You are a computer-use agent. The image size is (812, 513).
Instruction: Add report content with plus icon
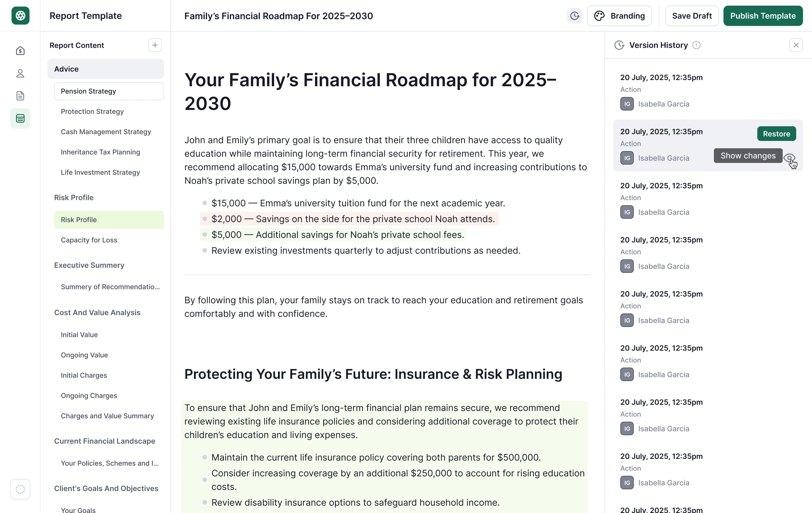[155, 45]
